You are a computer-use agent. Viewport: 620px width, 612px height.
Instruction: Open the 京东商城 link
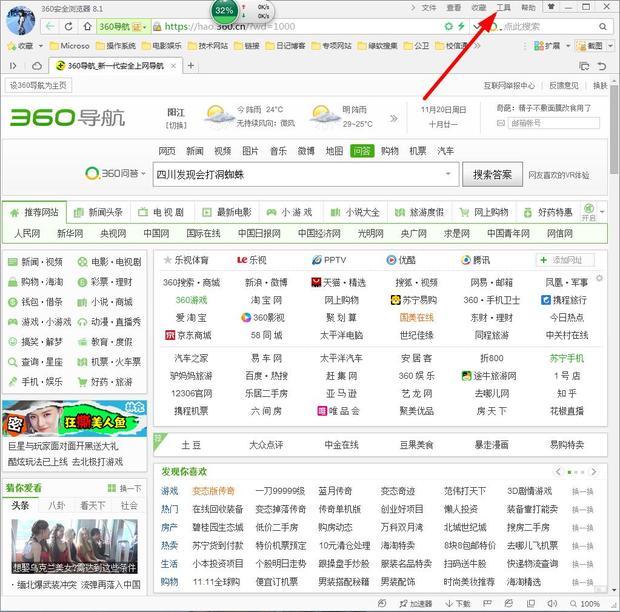tap(189, 336)
